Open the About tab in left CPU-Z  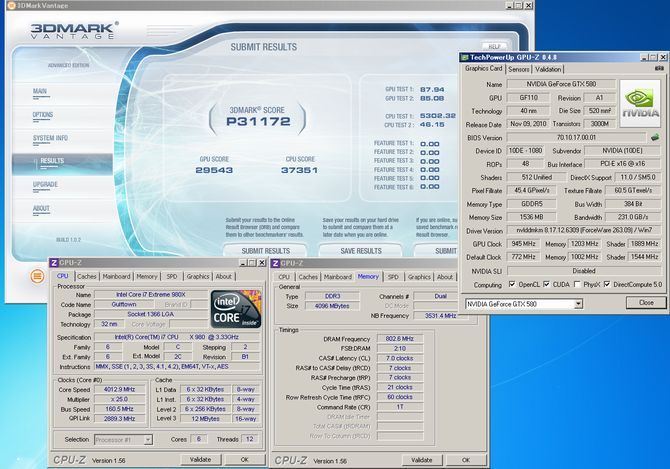pos(223,276)
